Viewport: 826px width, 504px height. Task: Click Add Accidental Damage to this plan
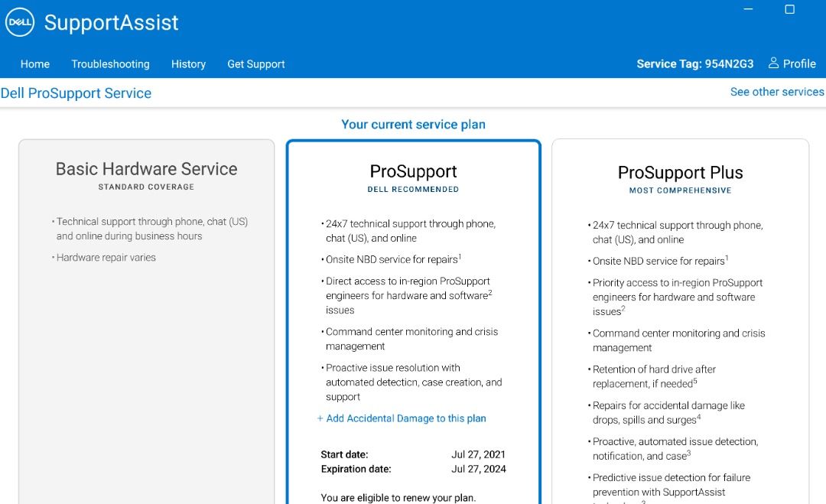coord(406,418)
